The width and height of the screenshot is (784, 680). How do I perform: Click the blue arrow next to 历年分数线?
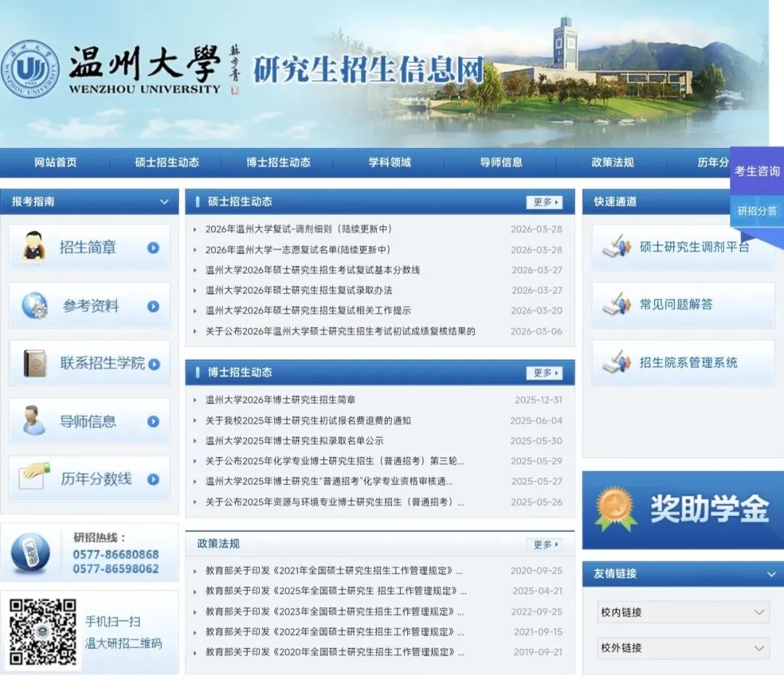pos(153,479)
